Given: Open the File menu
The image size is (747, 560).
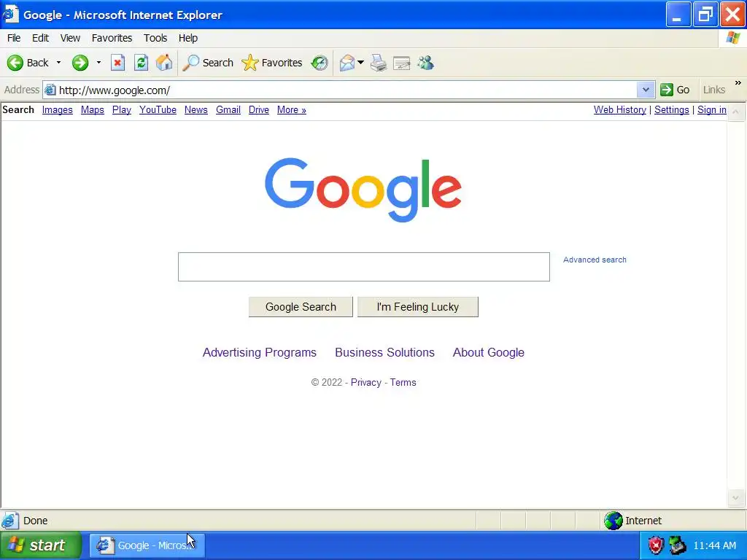Looking at the screenshot, I should 14,38.
